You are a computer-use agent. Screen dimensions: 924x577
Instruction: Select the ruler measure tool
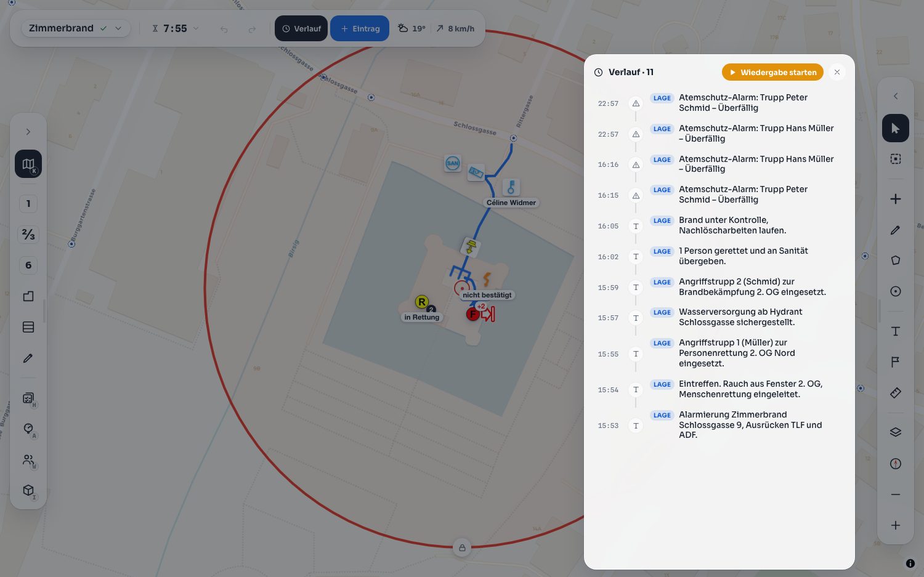click(x=895, y=393)
